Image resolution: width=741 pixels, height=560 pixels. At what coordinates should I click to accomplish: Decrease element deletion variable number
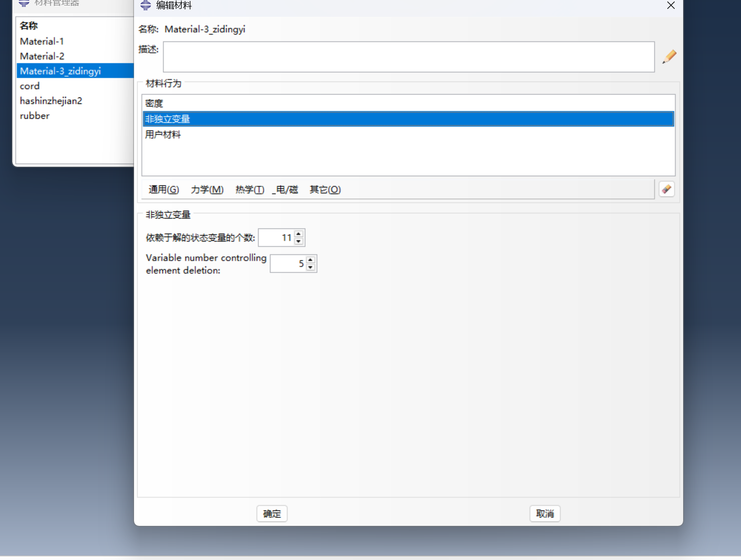(311, 267)
